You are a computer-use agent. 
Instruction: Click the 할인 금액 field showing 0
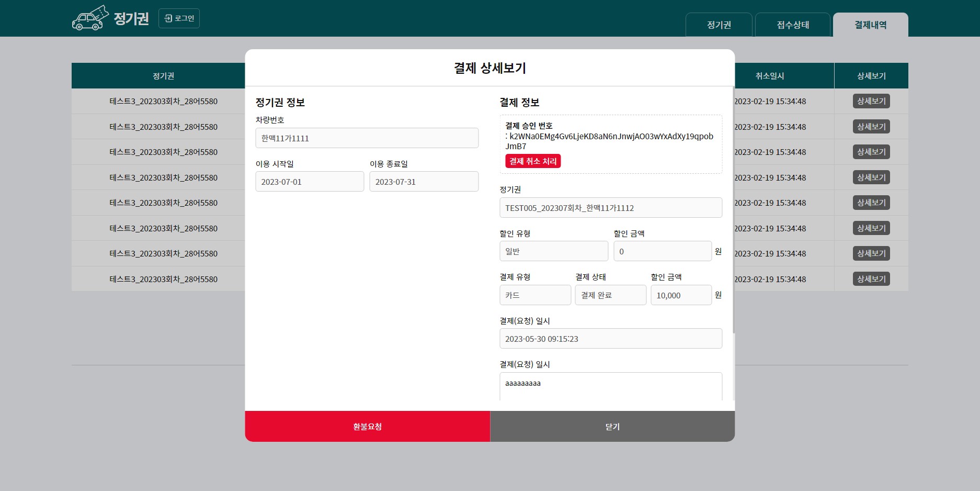click(662, 251)
